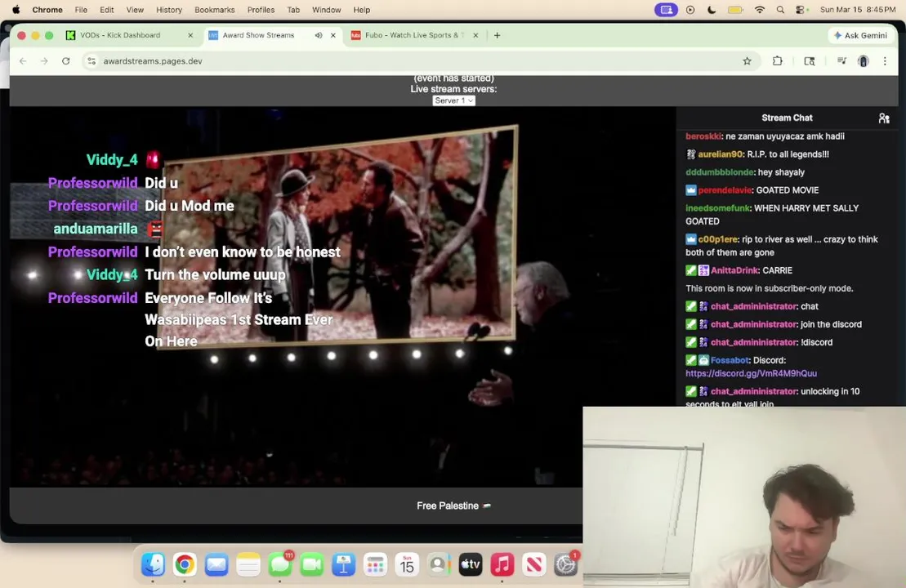Click chat username perendelavie
Viewport: 906px width, 588px height.
coord(725,190)
